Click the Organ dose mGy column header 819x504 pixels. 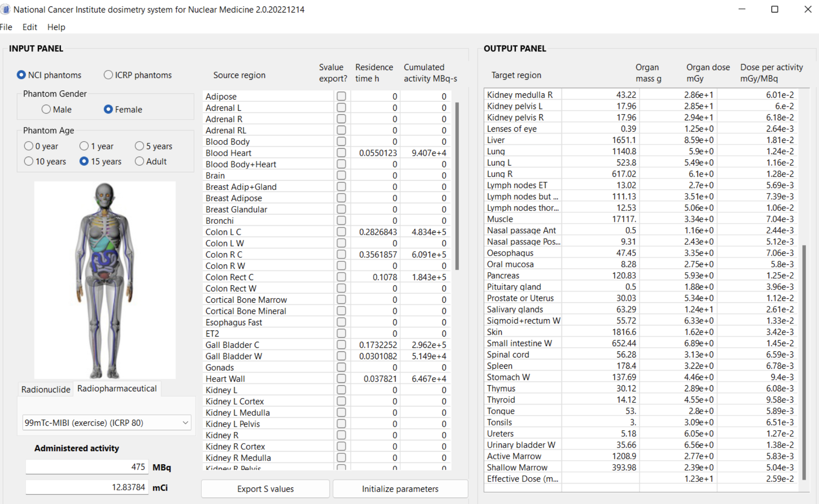(x=708, y=73)
